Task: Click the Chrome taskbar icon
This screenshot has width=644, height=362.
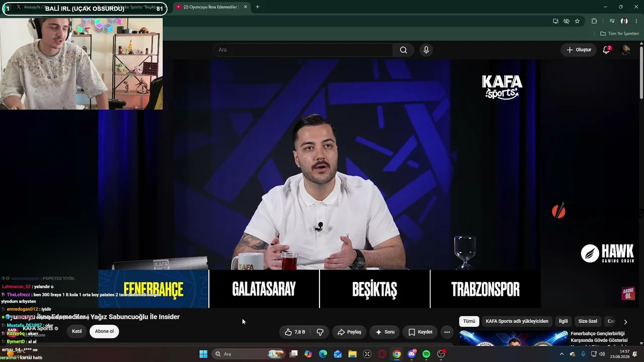Action: [x=397, y=354]
